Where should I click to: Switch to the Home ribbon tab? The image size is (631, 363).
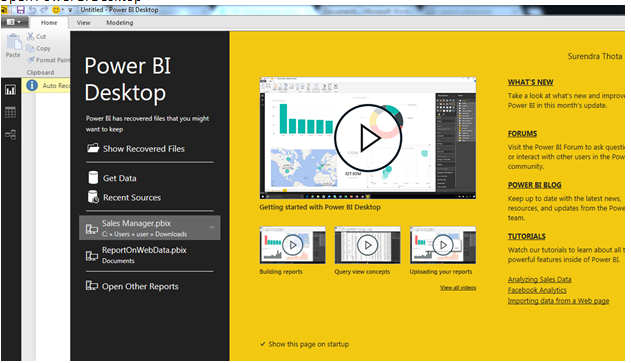pyautogui.click(x=49, y=23)
